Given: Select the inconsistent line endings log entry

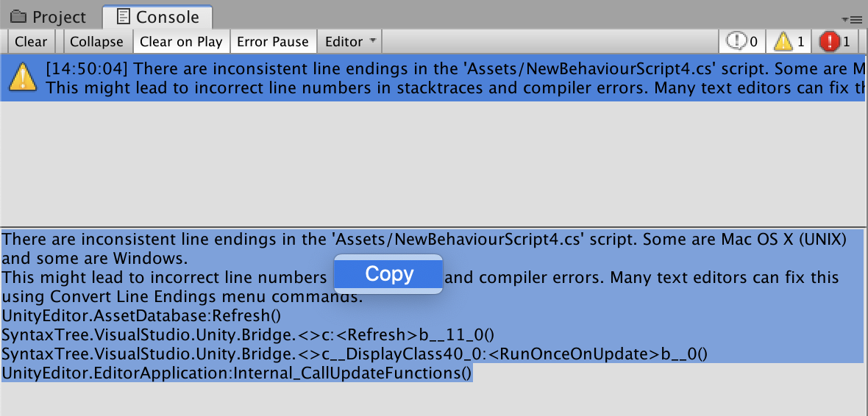Looking at the screenshot, I should tap(433, 78).
